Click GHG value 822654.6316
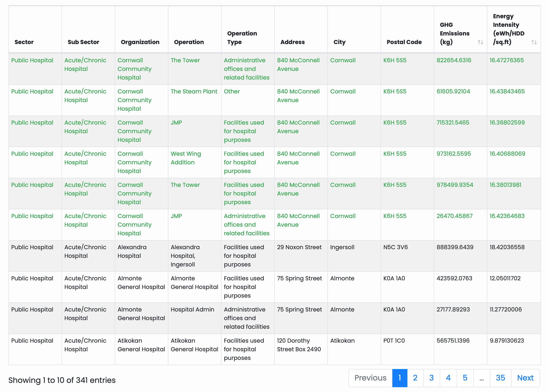Viewport: 548px width, 392px height. click(x=454, y=60)
